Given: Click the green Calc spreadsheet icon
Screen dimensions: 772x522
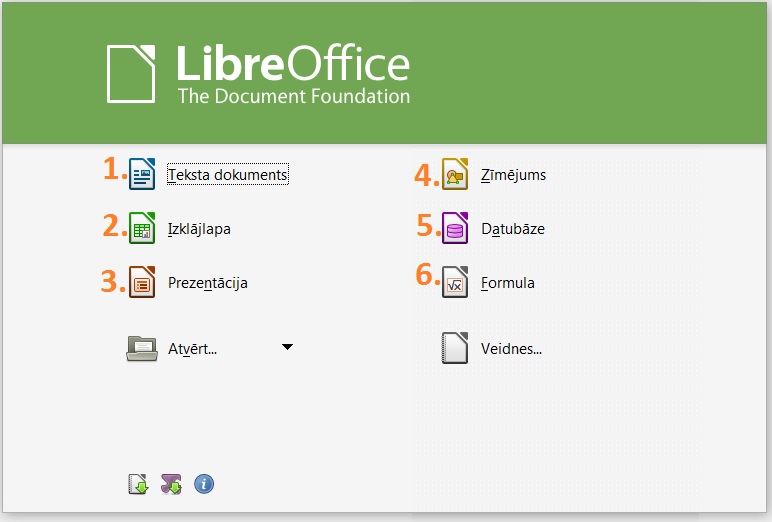Looking at the screenshot, I should click(143, 228).
